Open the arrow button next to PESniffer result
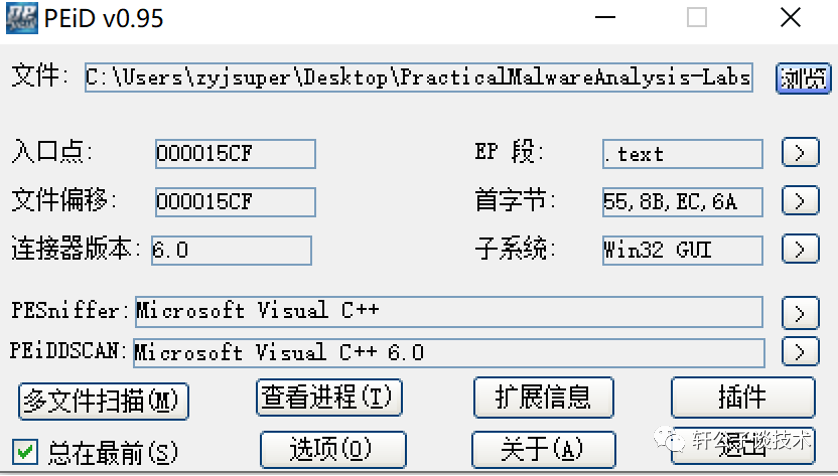This screenshot has height=476, width=838. click(x=800, y=313)
